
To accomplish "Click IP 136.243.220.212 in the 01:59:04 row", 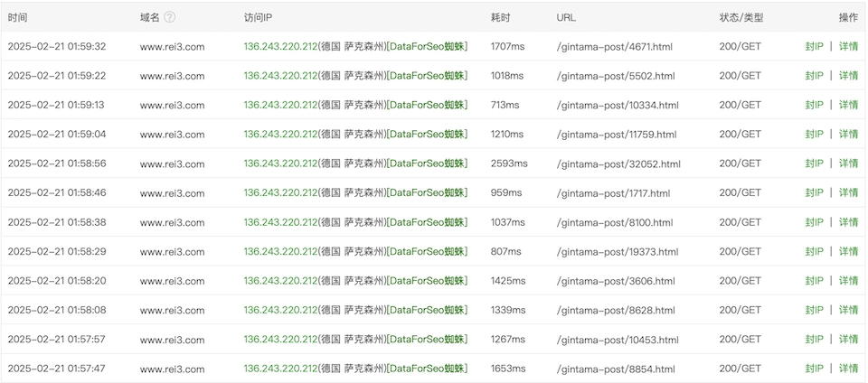I will [280, 135].
